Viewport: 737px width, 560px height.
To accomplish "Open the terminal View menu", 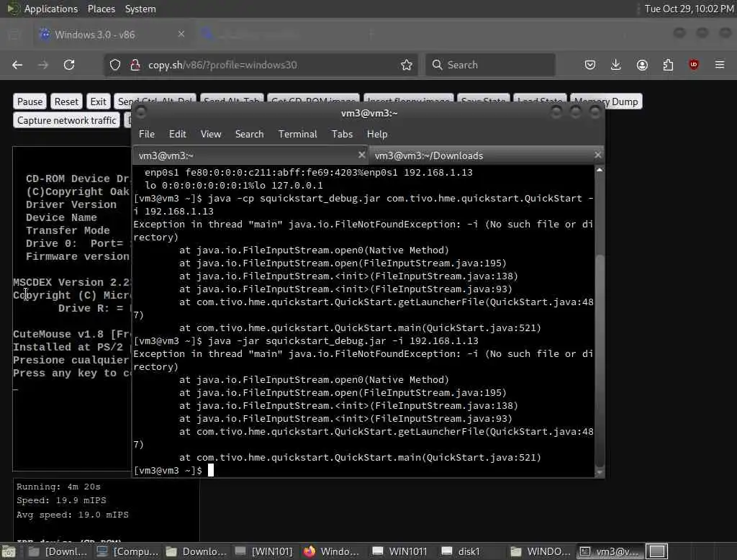I will (x=211, y=134).
